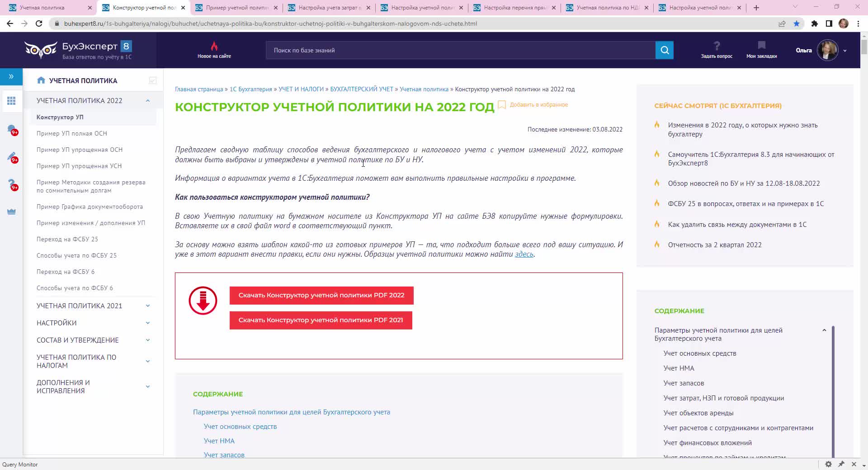This screenshot has height=470, width=868.
Task: Open the 'Учет основных средств' contents link
Action: coord(240,426)
